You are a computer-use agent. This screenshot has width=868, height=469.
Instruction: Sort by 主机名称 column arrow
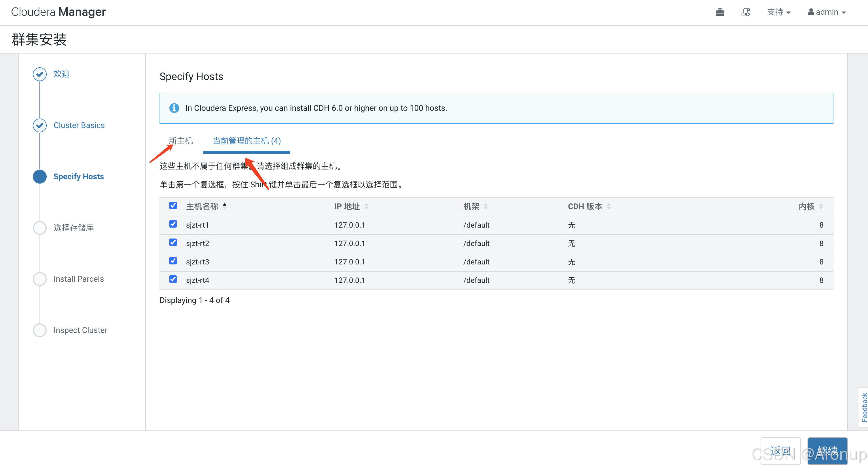[x=224, y=206]
